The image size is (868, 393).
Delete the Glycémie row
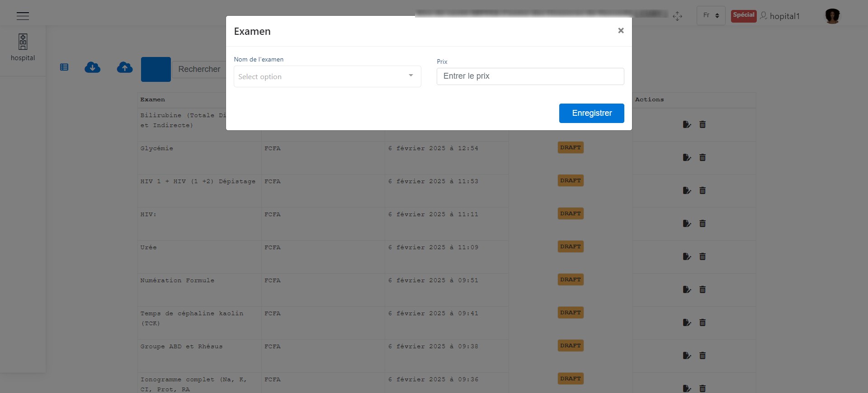pos(703,157)
